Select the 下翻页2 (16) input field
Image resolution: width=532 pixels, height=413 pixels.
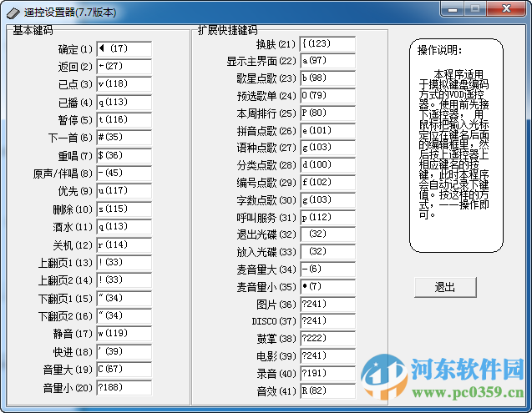pyautogui.click(x=124, y=316)
